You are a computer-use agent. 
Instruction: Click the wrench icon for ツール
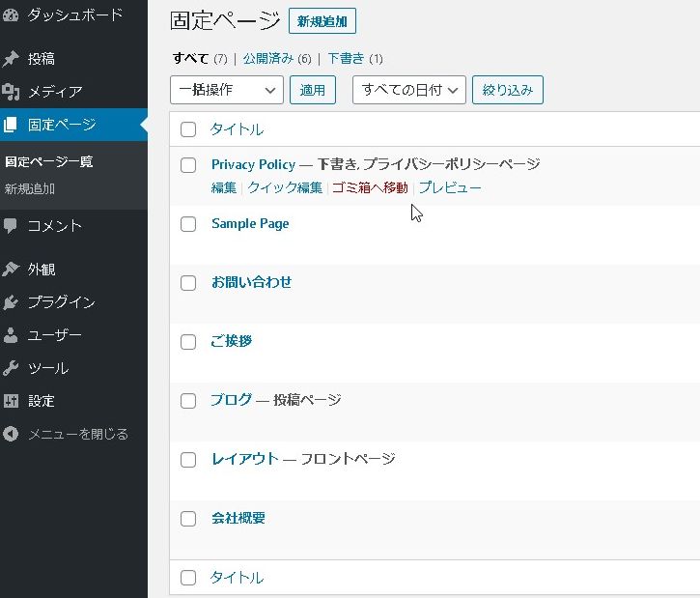point(11,368)
